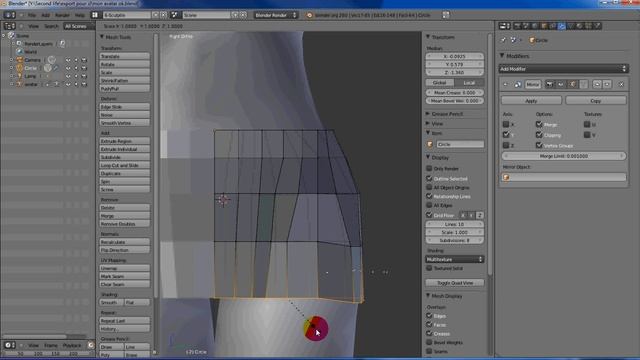This screenshot has width=640, height=360.
Task: Click the World icon in Outliner
Action: (x=19, y=52)
